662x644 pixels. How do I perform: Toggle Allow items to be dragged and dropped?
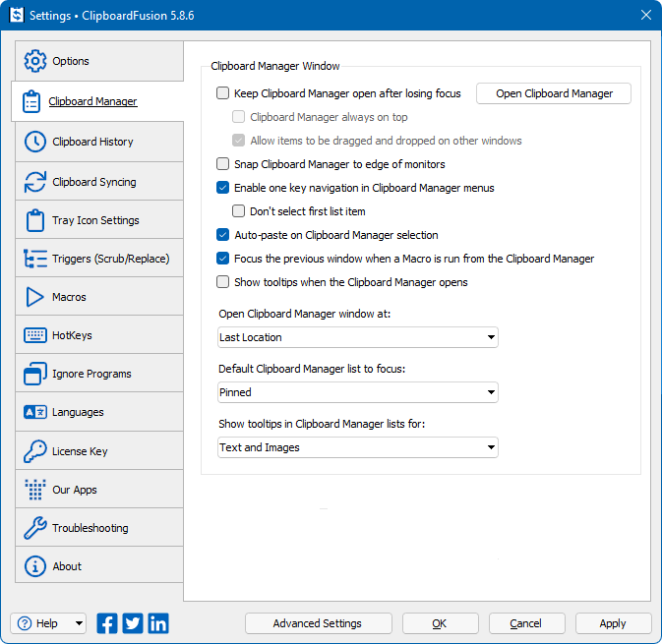(x=239, y=141)
